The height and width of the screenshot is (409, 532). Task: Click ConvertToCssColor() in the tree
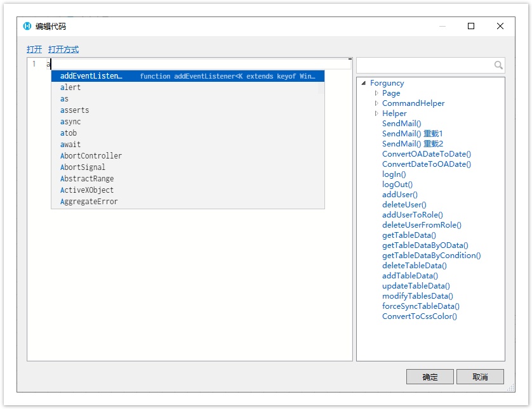point(419,316)
